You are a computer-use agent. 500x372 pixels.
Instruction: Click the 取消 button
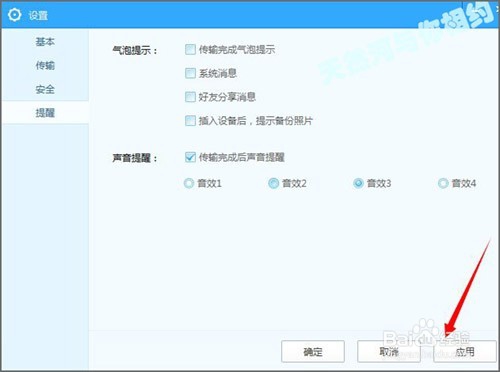coord(389,351)
